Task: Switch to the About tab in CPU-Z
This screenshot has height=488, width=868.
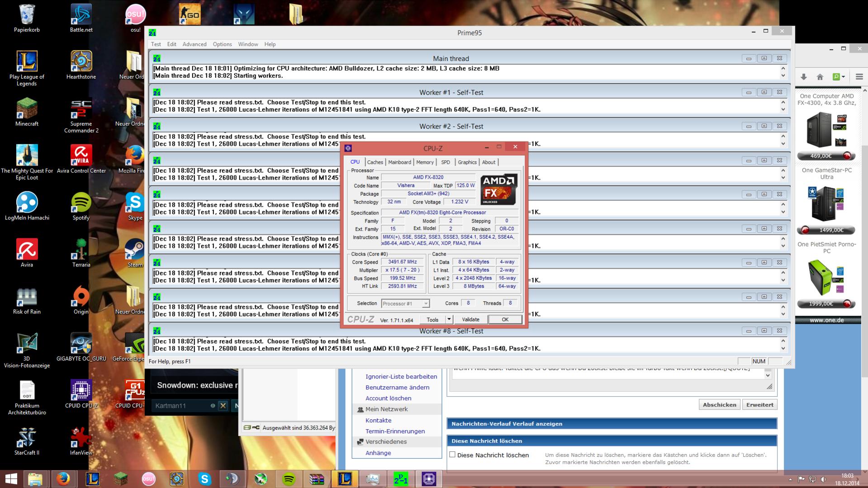Action: point(489,162)
